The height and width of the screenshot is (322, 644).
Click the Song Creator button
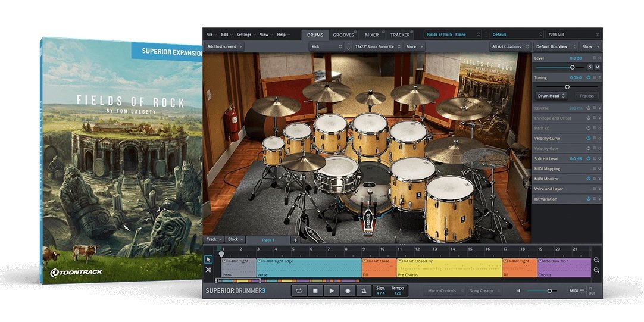tap(482, 291)
